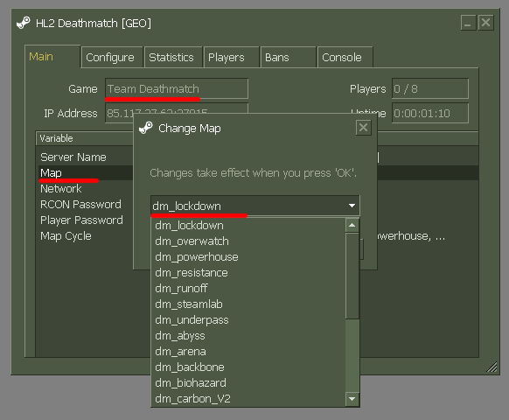509x420 pixels.
Task: Click the map list scrollbar thumb
Action: click(352, 276)
